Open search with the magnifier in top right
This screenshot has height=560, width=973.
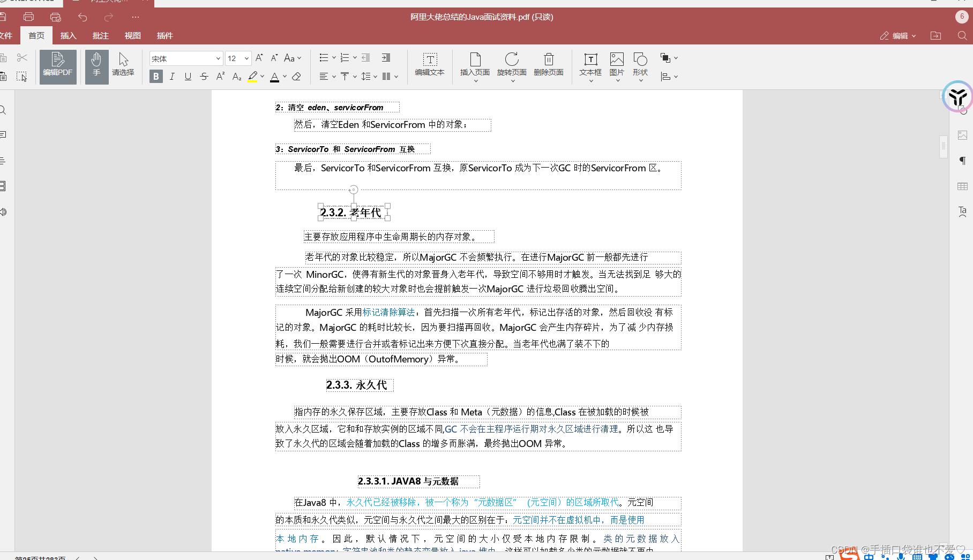[x=962, y=36]
